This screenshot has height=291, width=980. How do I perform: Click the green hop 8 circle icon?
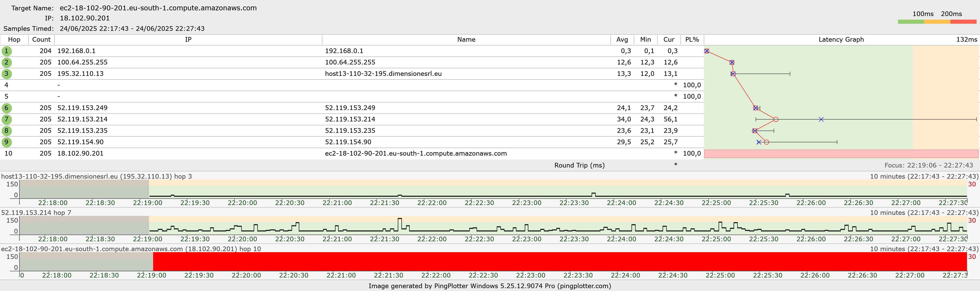click(x=6, y=131)
